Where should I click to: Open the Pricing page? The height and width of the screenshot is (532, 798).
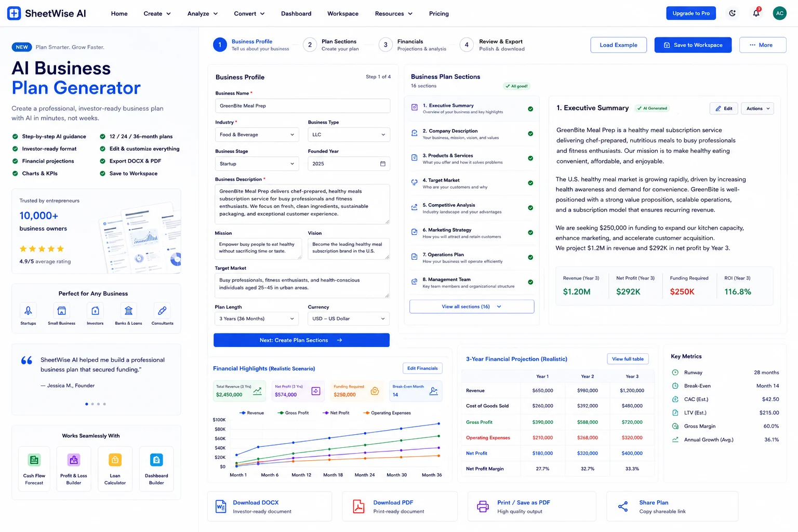(439, 14)
